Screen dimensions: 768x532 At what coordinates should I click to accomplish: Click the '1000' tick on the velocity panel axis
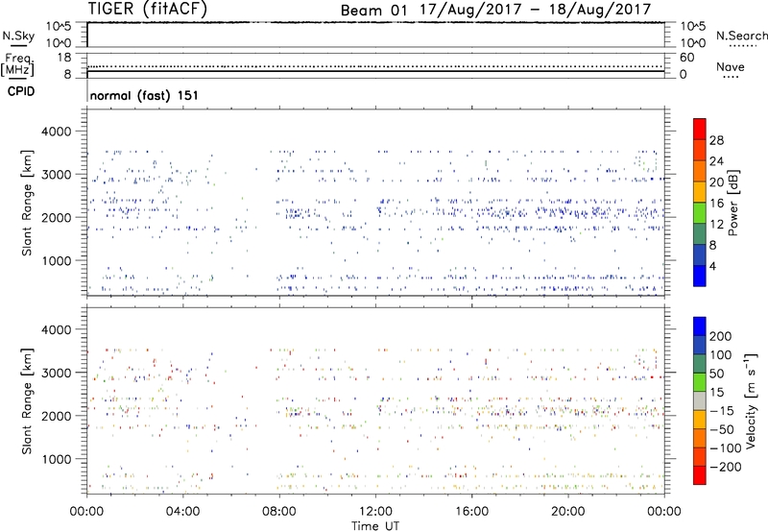click(x=56, y=459)
